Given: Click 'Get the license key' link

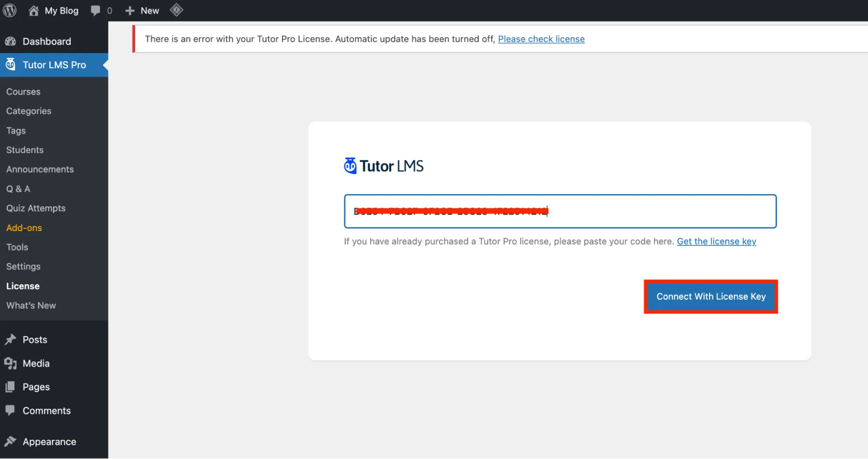Looking at the screenshot, I should [x=716, y=241].
